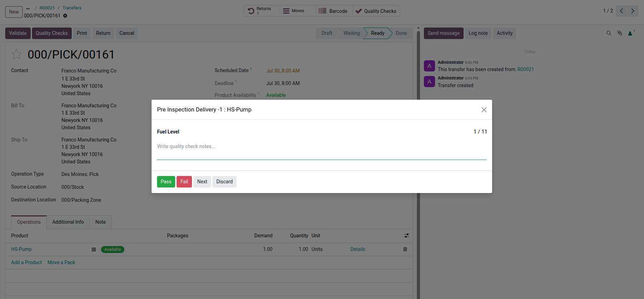Click the Available badge on HS-Pump line
644x299 pixels.
[x=112, y=250]
